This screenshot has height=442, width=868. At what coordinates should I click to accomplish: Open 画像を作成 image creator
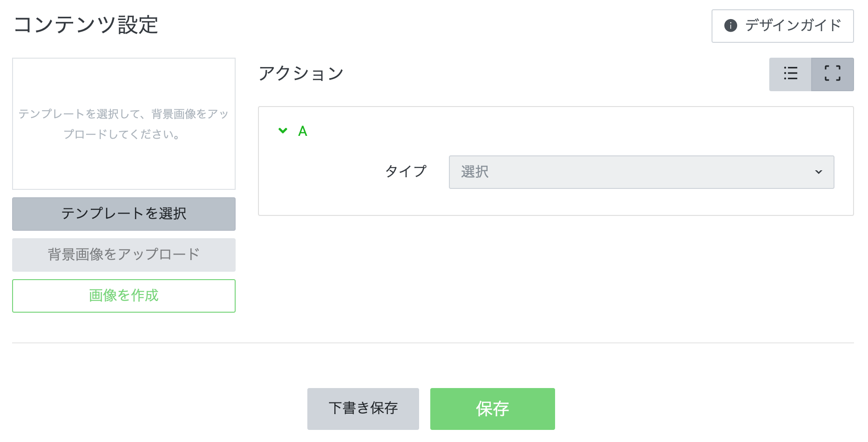click(124, 295)
